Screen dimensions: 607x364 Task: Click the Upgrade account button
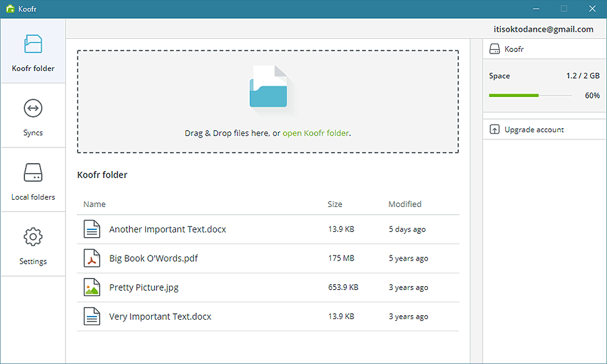pyautogui.click(x=544, y=130)
